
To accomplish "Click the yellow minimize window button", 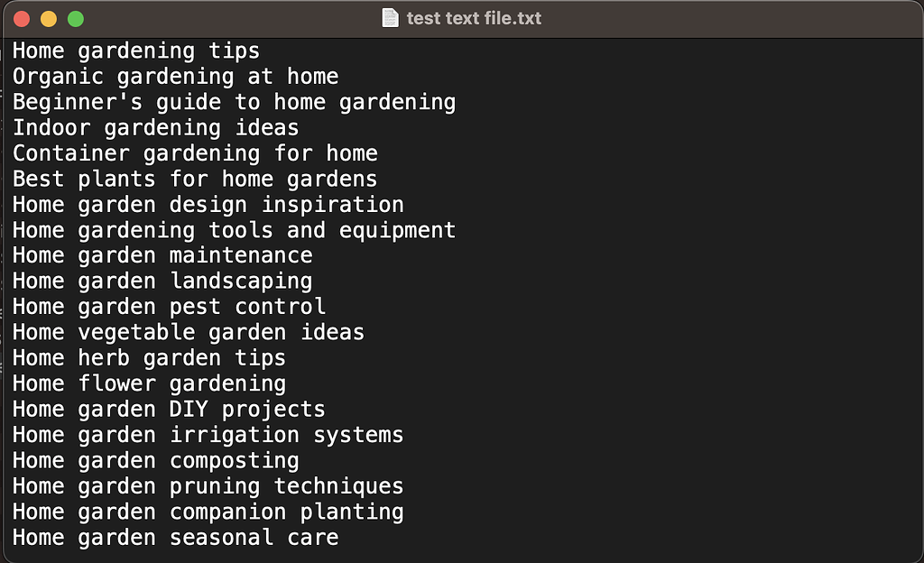I will click(49, 19).
